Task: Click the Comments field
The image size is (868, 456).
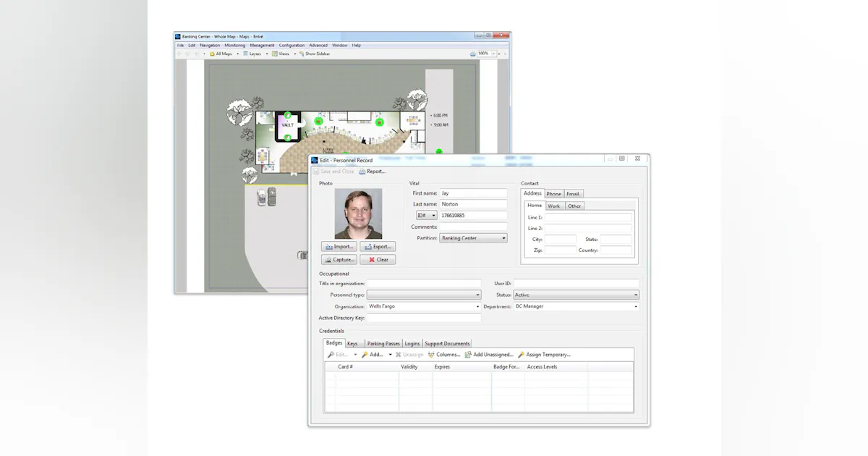Action: [473, 227]
